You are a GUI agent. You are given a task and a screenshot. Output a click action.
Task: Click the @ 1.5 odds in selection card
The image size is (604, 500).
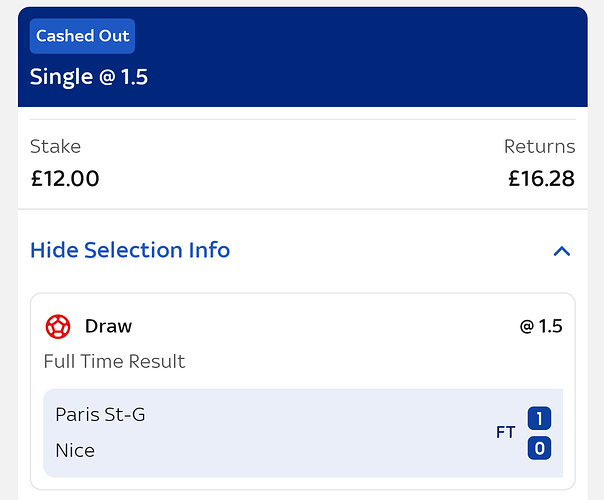(540, 326)
